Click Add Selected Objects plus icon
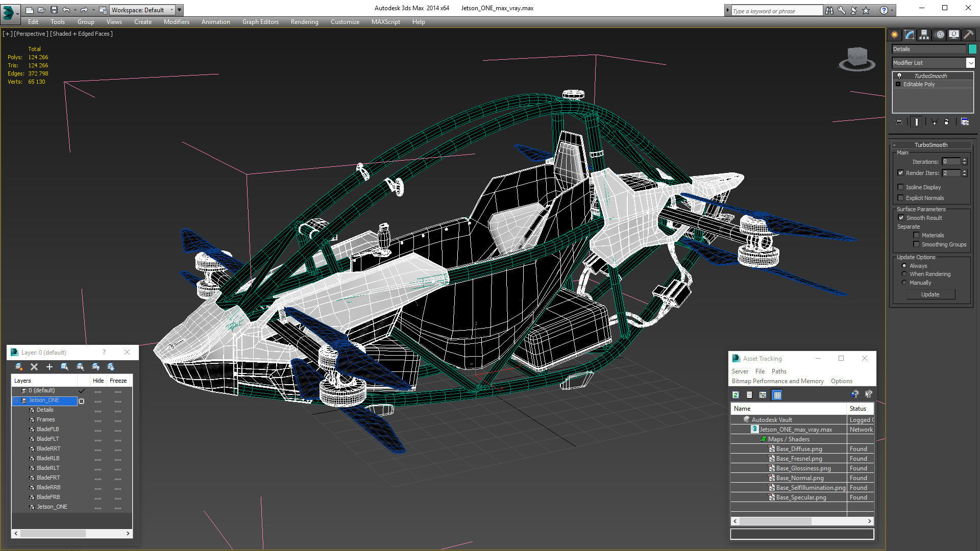Viewport: 980px width, 551px height. (x=50, y=367)
